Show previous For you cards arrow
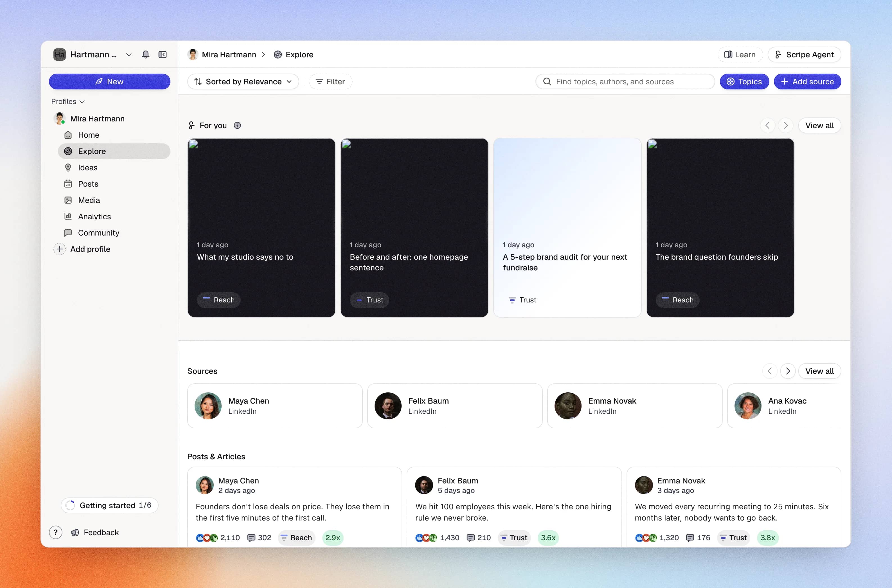The width and height of the screenshot is (892, 588). point(767,126)
